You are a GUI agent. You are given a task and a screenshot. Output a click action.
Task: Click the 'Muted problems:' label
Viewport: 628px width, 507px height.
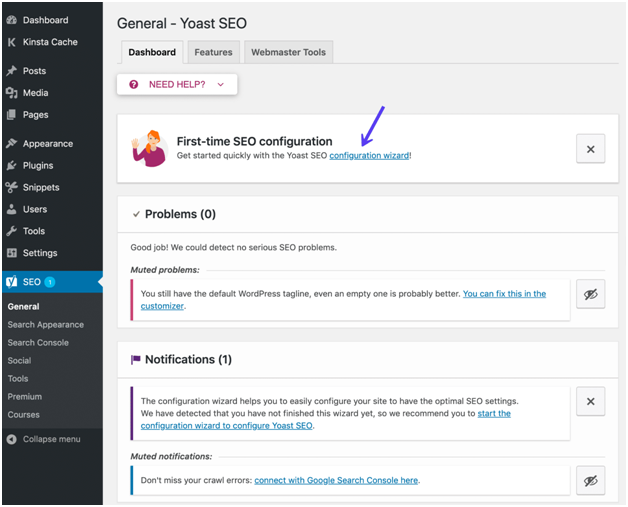165,270
